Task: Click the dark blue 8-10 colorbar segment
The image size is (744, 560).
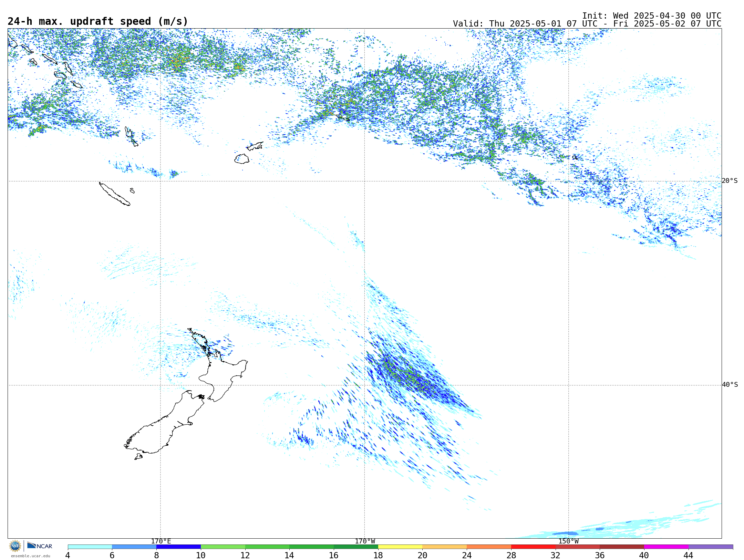Action: pyautogui.click(x=178, y=547)
